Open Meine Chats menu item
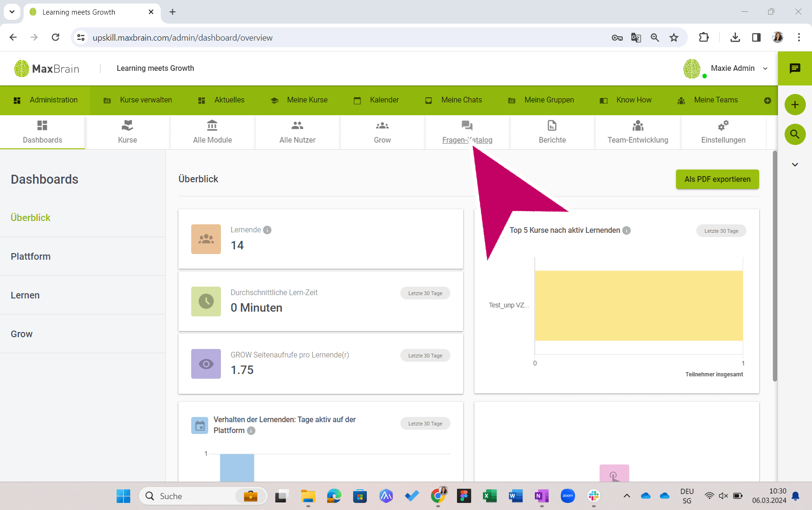Image resolution: width=812 pixels, height=510 pixels. pyautogui.click(x=454, y=100)
